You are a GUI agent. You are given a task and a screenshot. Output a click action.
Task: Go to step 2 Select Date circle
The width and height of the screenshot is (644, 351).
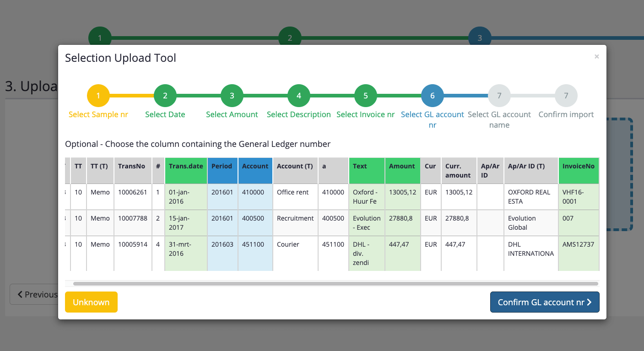click(165, 96)
